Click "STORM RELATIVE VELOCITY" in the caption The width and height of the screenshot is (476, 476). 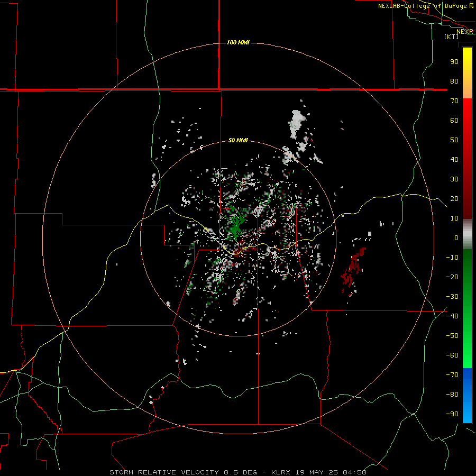pyautogui.click(x=164, y=472)
